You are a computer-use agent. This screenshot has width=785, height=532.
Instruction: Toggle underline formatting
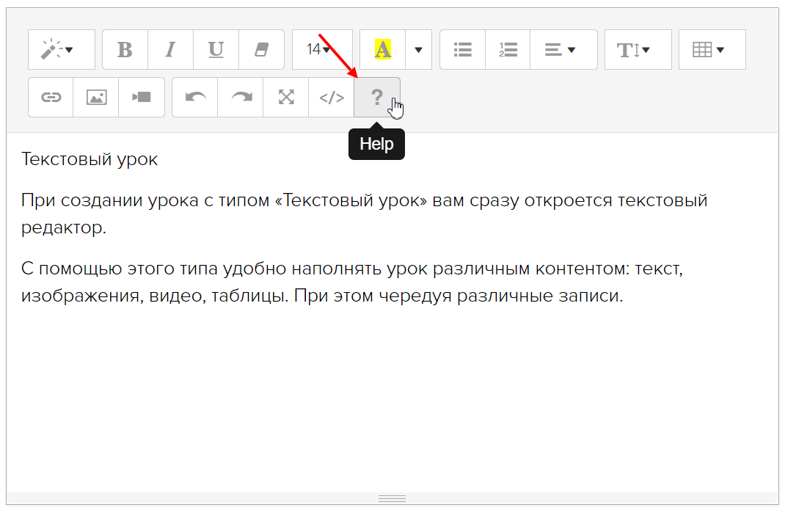(216, 50)
